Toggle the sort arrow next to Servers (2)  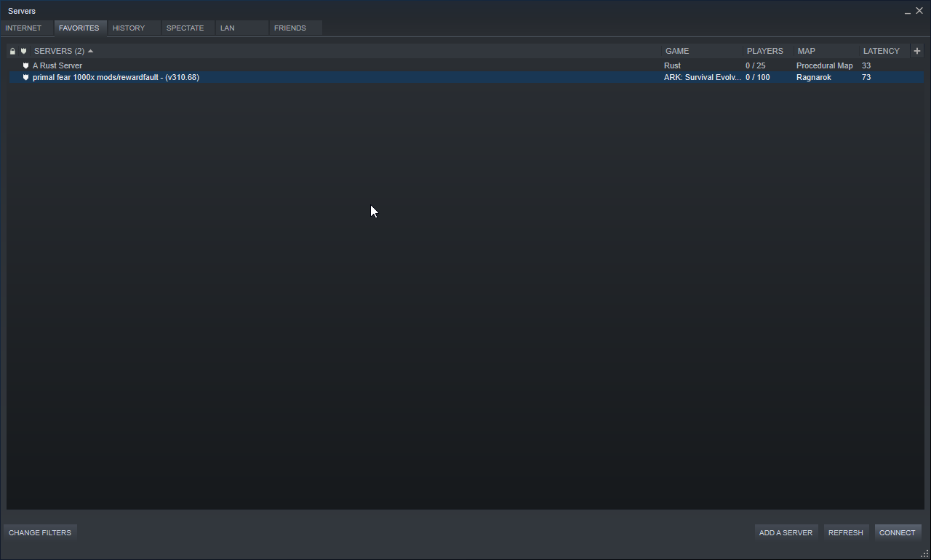(90, 52)
